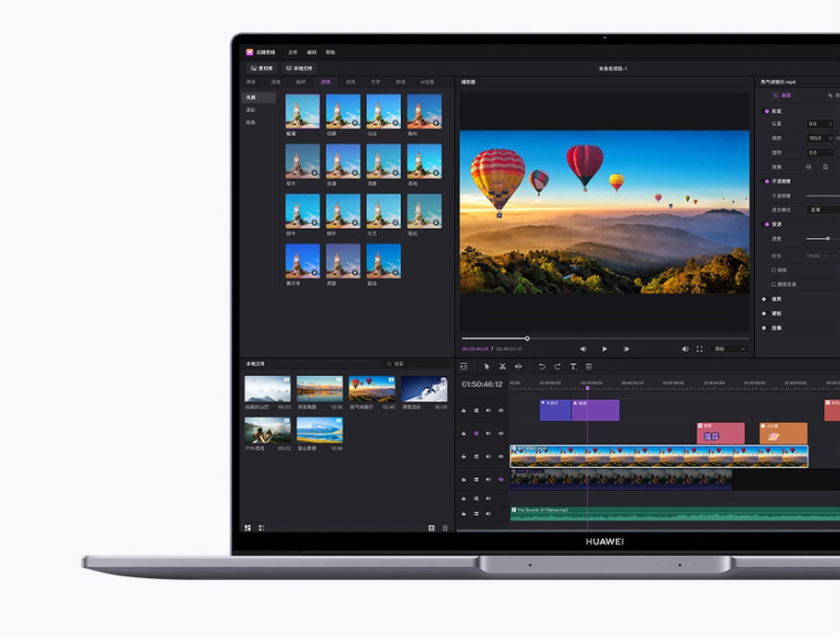Redo the last edit action
Screen dimensions: 840x640
point(557,366)
